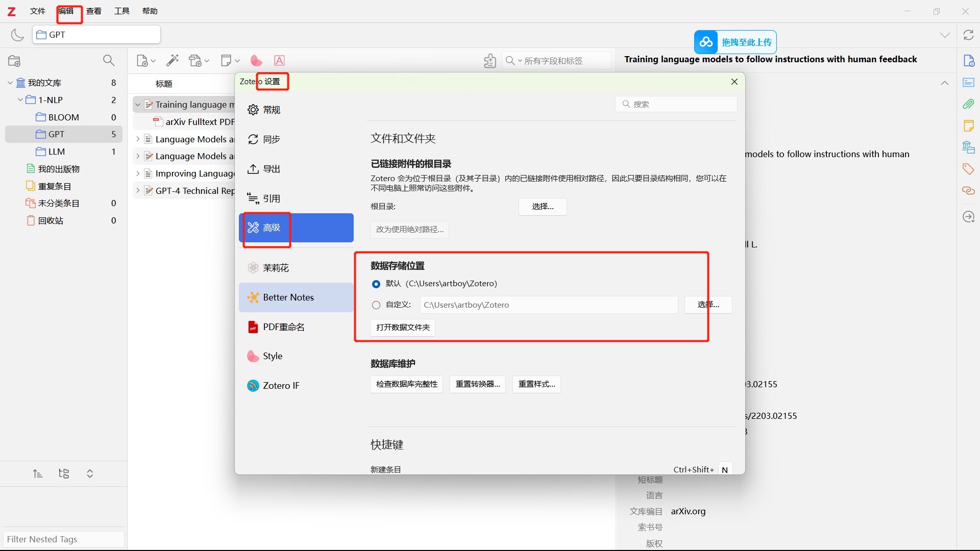Click the Filter Nested Tags field
Screen dimensions: 980x551
pyautogui.click(x=64, y=539)
